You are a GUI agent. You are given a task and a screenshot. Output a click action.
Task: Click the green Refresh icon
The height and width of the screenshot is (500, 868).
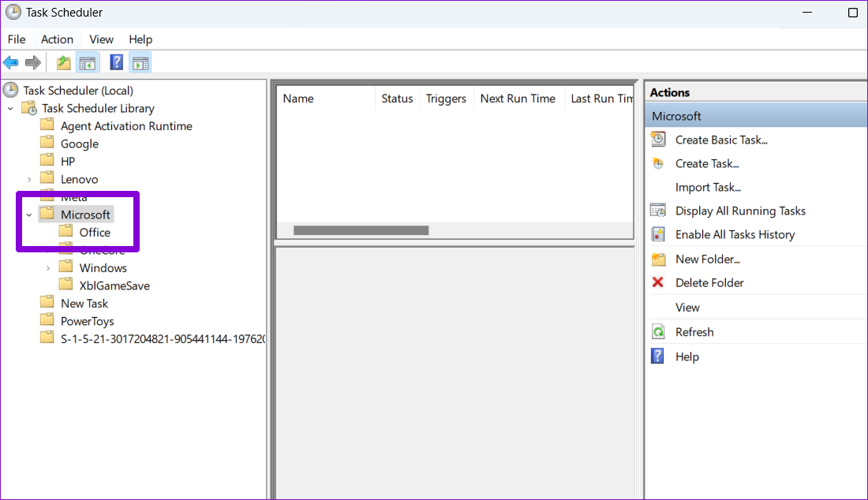(x=658, y=332)
